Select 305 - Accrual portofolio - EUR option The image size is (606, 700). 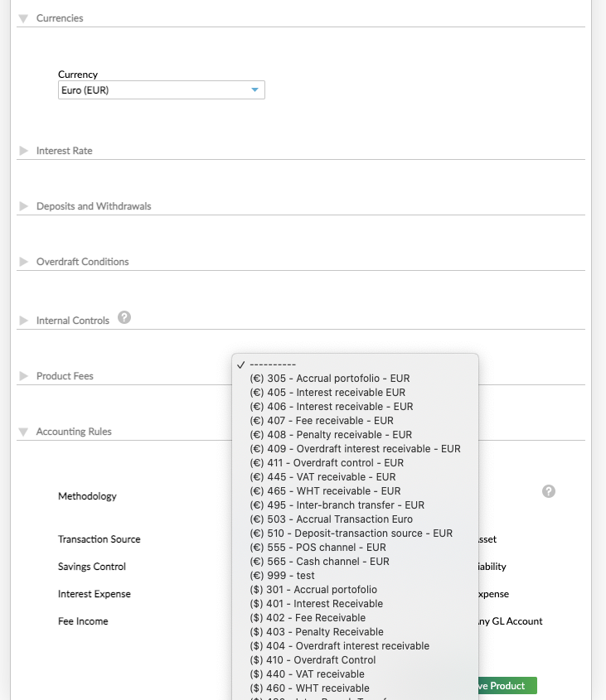(329, 379)
